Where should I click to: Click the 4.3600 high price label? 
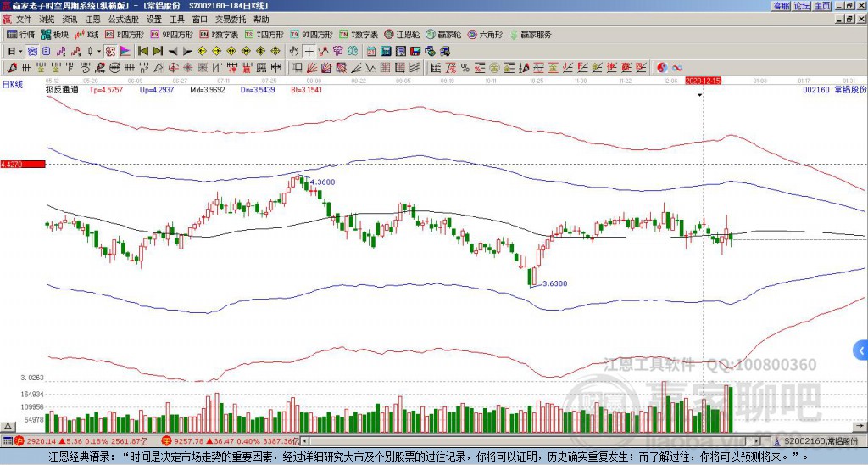tap(322, 182)
